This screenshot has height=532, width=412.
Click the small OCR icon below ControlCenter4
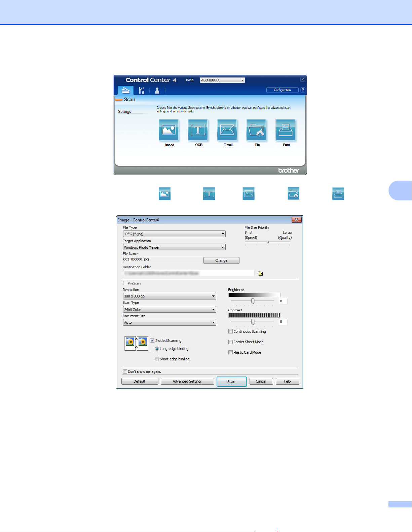click(x=209, y=194)
